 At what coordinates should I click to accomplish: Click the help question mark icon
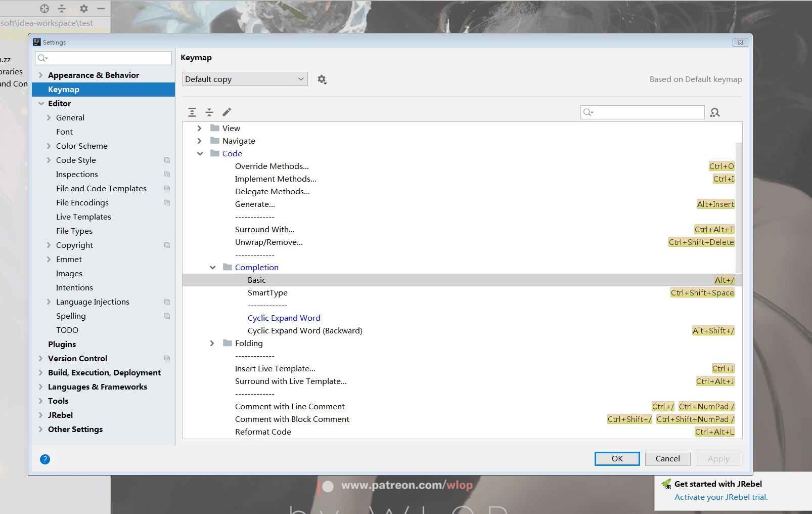point(45,459)
